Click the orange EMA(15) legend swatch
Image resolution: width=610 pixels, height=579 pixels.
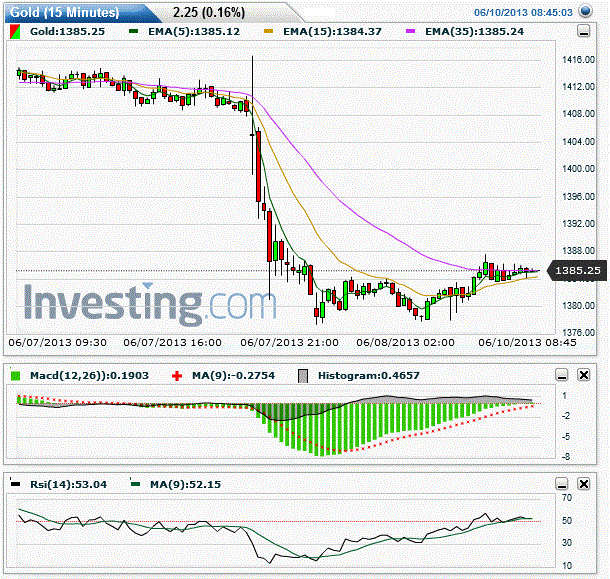268,31
